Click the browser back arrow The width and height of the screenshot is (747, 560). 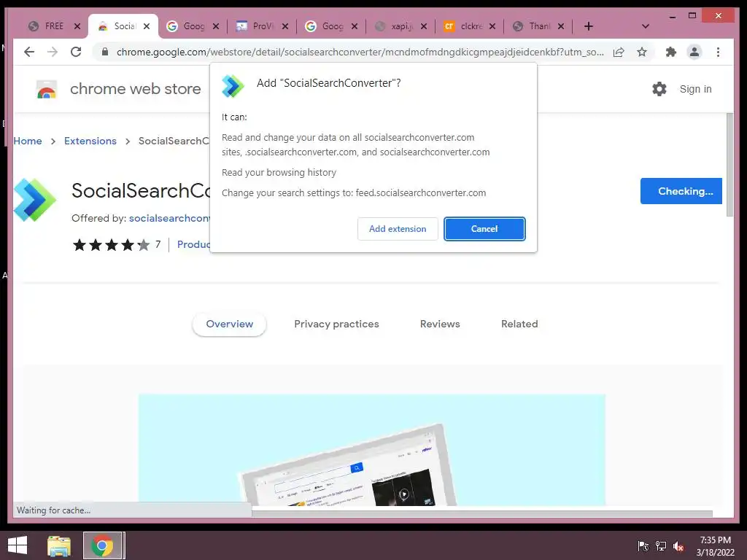click(29, 52)
